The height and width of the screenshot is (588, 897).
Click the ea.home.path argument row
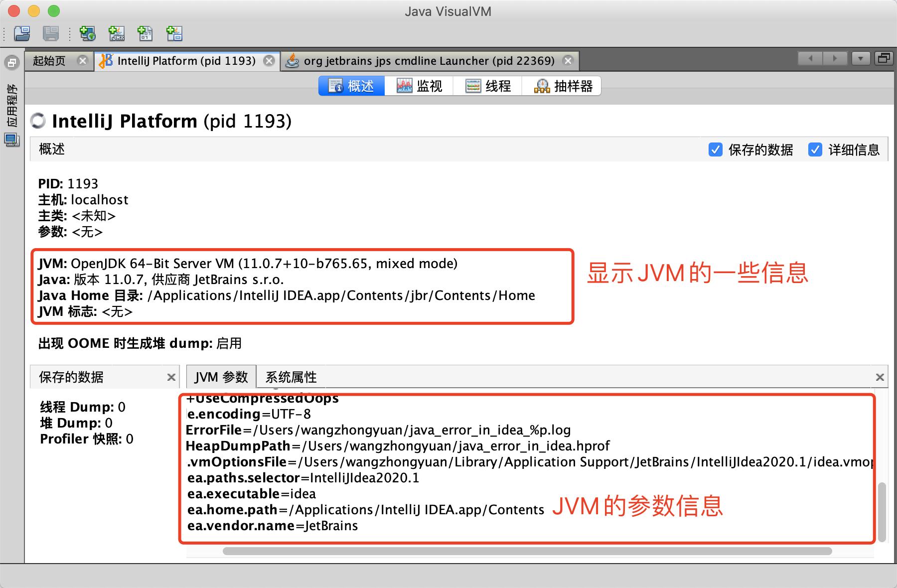(x=366, y=510)
